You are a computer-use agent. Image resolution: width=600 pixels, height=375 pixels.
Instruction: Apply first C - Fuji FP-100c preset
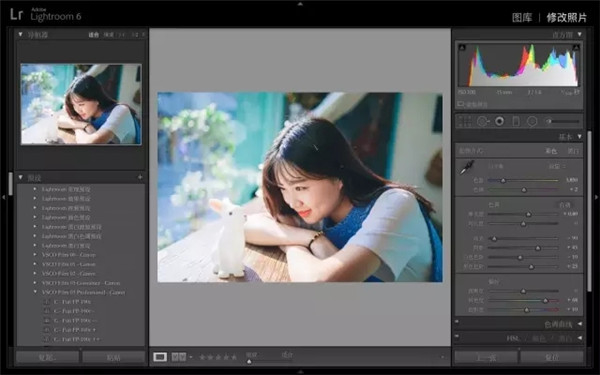coord(72,302)
